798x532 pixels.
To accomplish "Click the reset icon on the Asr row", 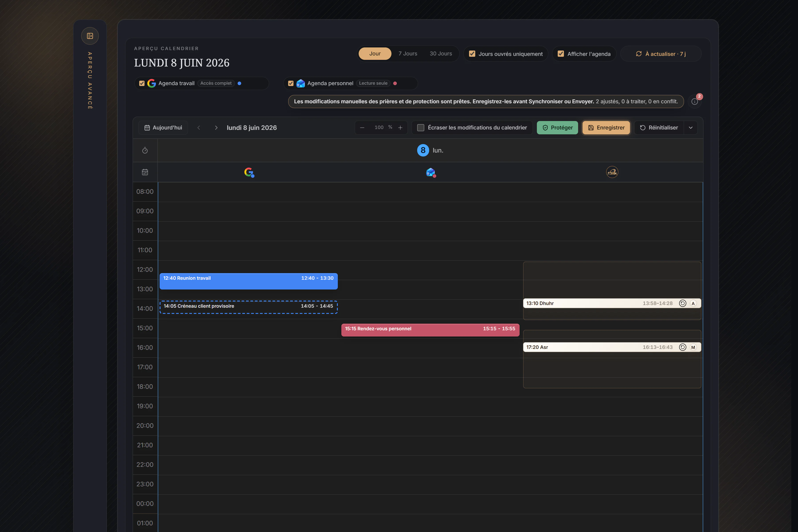I will click(x=683, y=347).
